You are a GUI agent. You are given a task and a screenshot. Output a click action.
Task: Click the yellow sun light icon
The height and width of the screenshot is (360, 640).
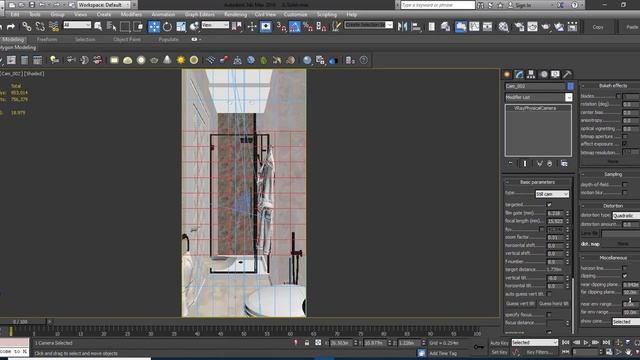180,60
